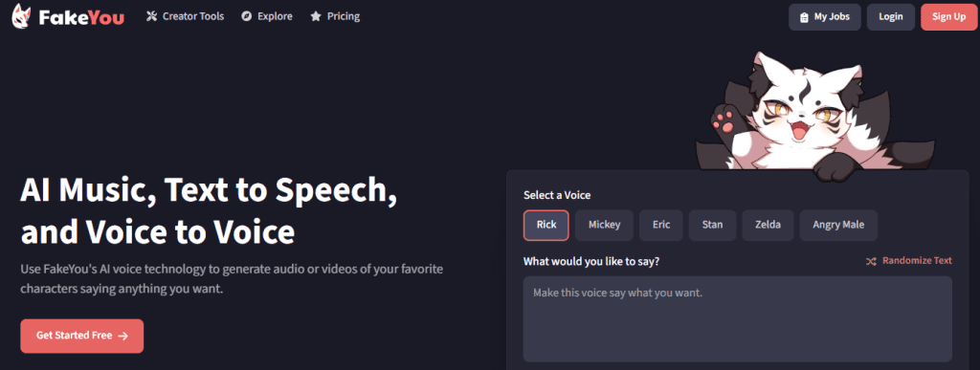The width and height of the screenshot is (980, 370).
Task: Click the Explore compass icon
Action: pyautogui.click(x=246, y=16)
